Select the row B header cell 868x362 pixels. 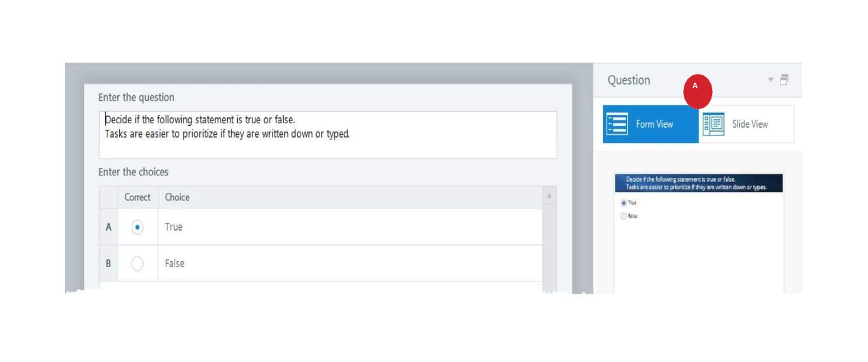click(x=109, y=264)
